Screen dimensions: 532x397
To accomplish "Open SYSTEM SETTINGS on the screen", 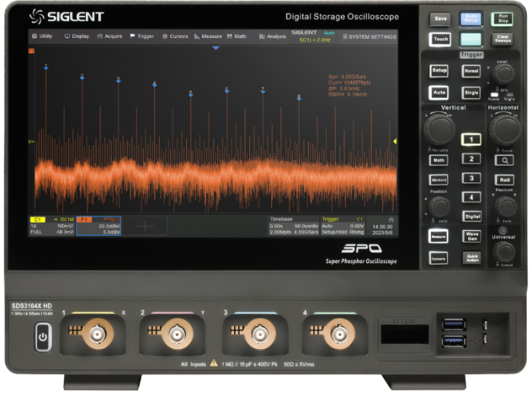I will coord(369,37).
